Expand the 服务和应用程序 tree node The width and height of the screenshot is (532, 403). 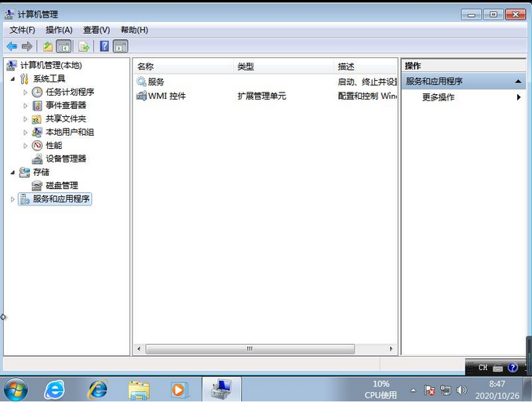(13, 199)
